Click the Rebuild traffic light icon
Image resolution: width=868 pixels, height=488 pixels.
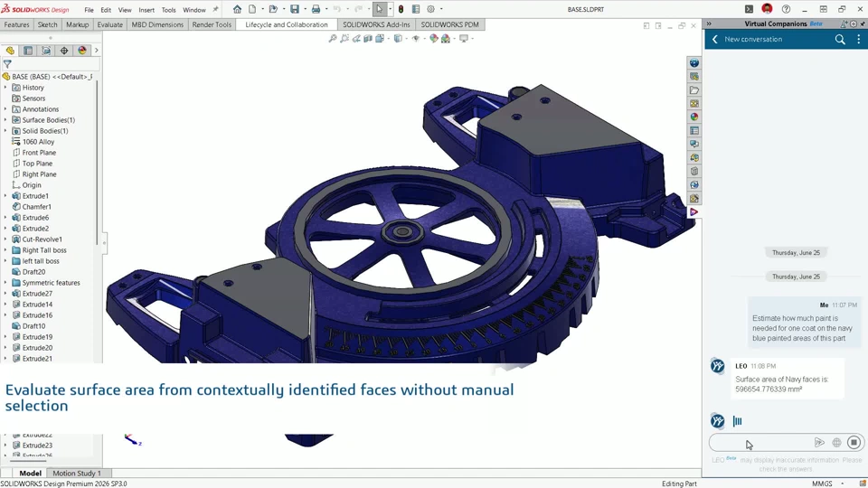(x=401, y=9)
